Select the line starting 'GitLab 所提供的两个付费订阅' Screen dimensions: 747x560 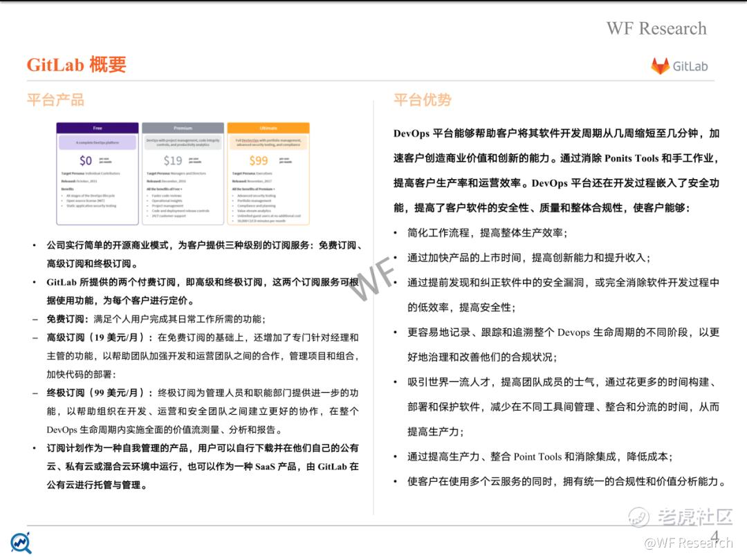(203, 282)
